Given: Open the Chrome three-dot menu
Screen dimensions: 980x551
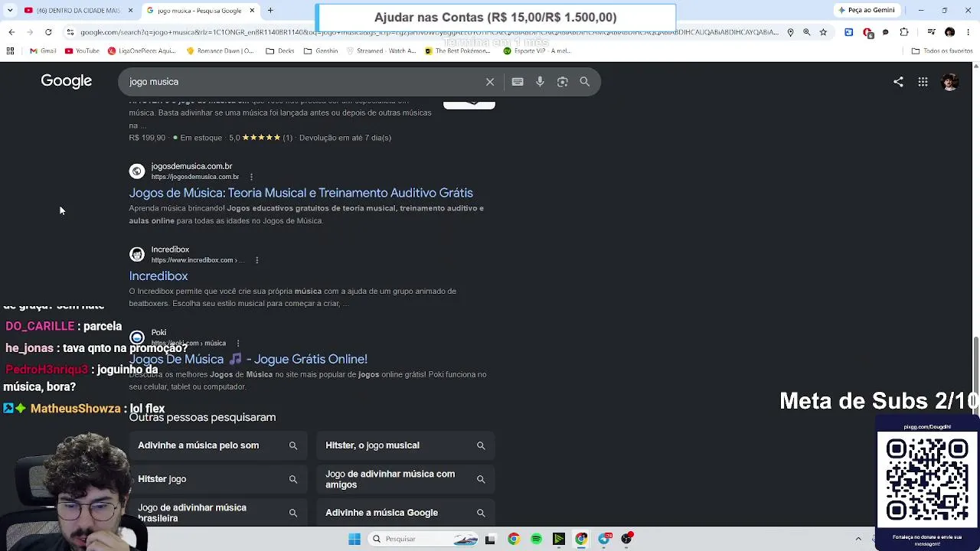Looking at the screenshot, I should point(968,32).
